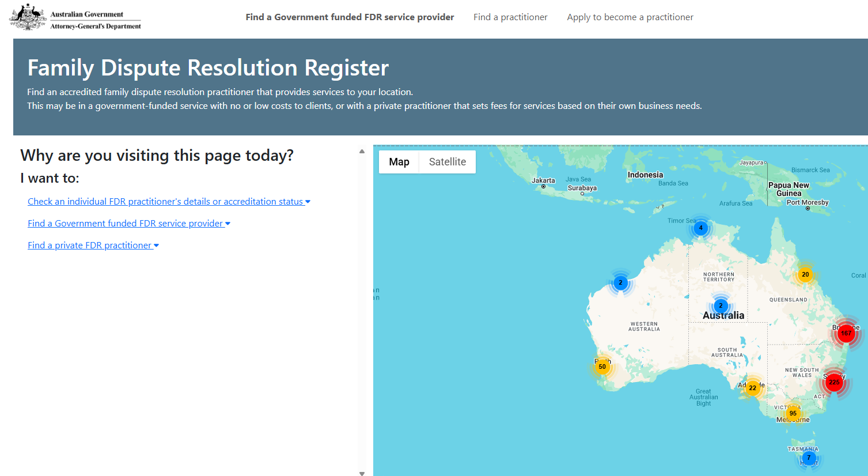The height and width of the screenshot is (476, 868).
Task: Click the red 167 cluster marker near Brisbane
Action: [846, 333]
